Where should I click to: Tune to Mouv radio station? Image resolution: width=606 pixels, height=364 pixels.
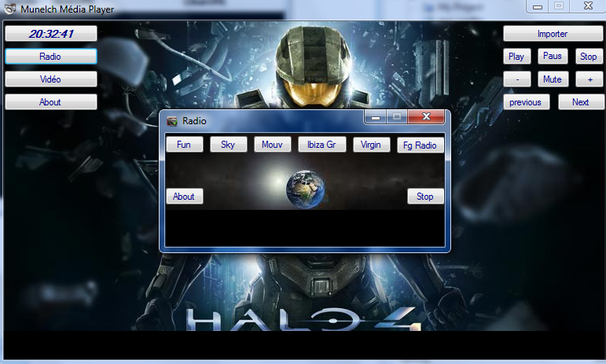pyautogui.click(x=273, y=145)
